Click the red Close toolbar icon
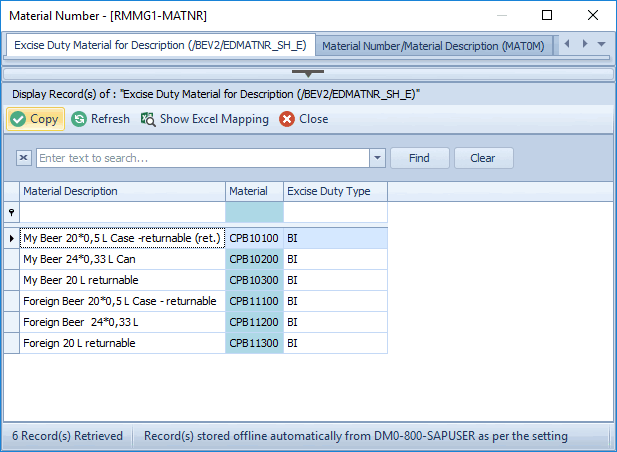Screen dimensions: 617x452 287,119
